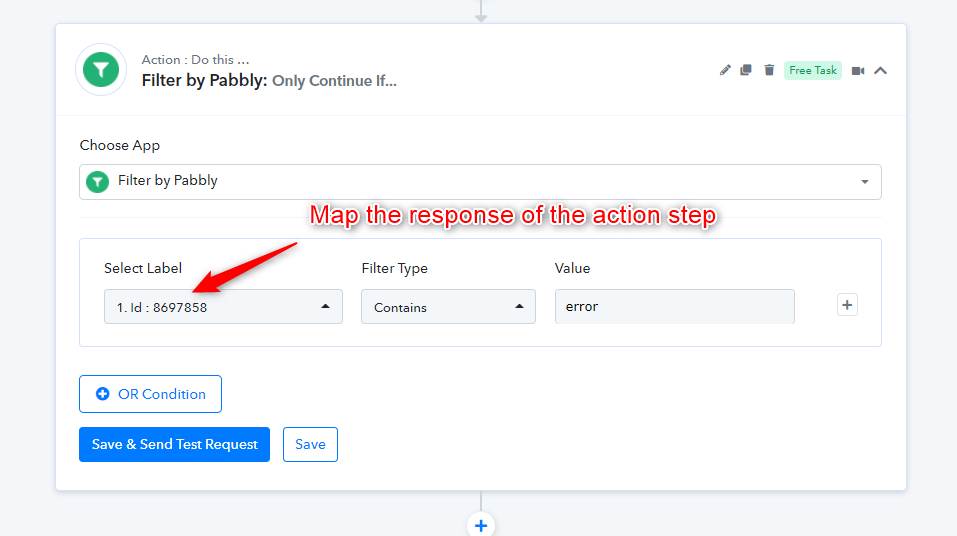957x536 pixels.
Task: Click the Filter by Pabbly text in app selector
Action: (168, 181)
